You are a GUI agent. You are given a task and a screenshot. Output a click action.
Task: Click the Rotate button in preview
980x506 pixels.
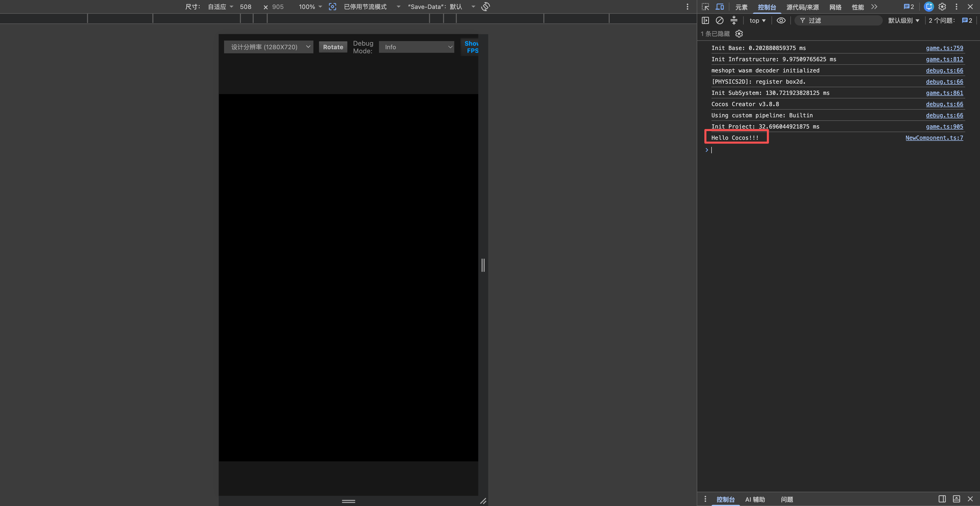(333, 47)
